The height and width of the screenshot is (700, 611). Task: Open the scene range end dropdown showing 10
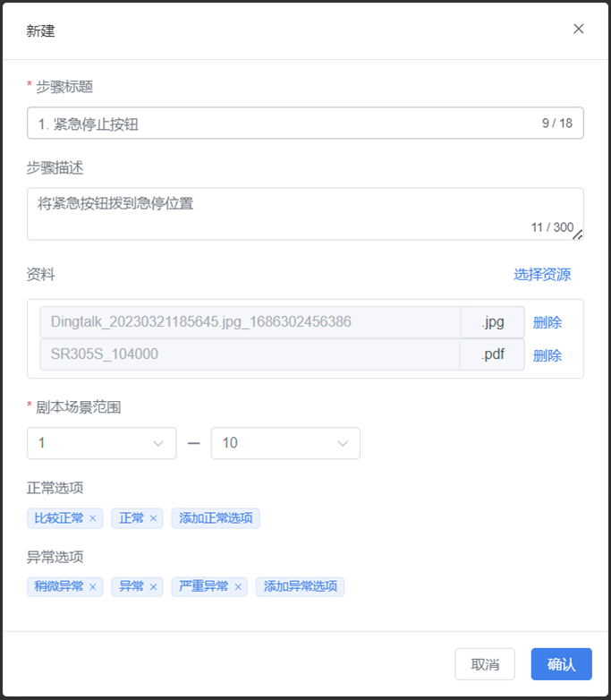coord(285,443)
